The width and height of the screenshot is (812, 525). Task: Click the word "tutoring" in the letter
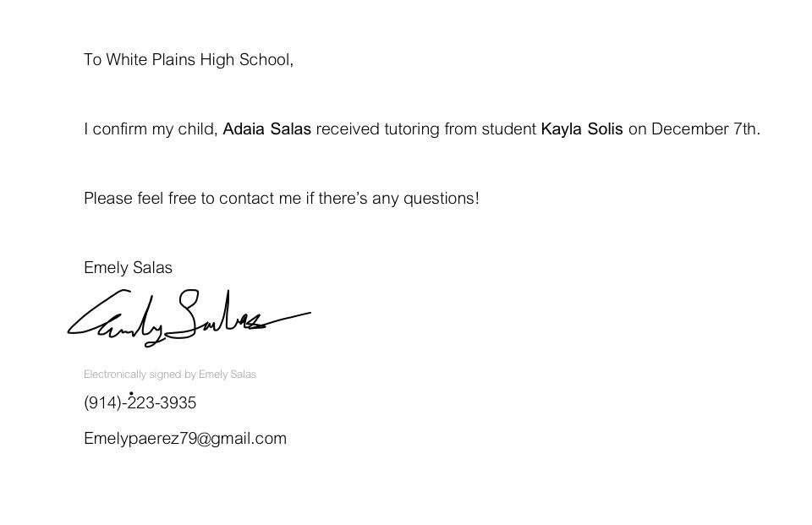pos(412,129)
